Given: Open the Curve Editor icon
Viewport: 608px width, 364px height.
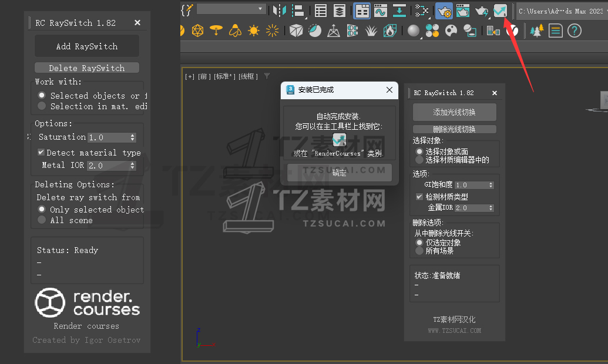Looking at the screenshot, I should tap(381, 11).
